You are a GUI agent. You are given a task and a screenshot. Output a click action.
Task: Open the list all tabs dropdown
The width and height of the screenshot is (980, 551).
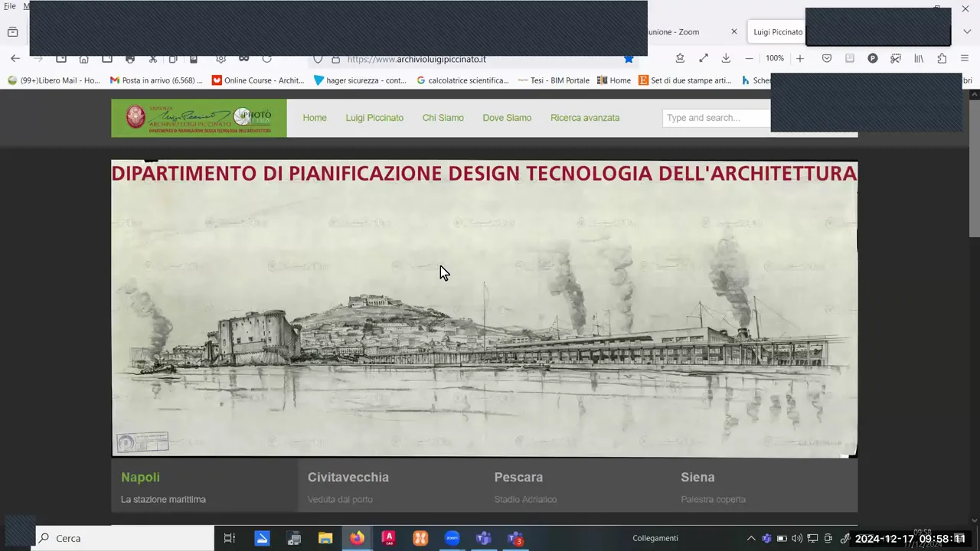(x=966, y=31)
